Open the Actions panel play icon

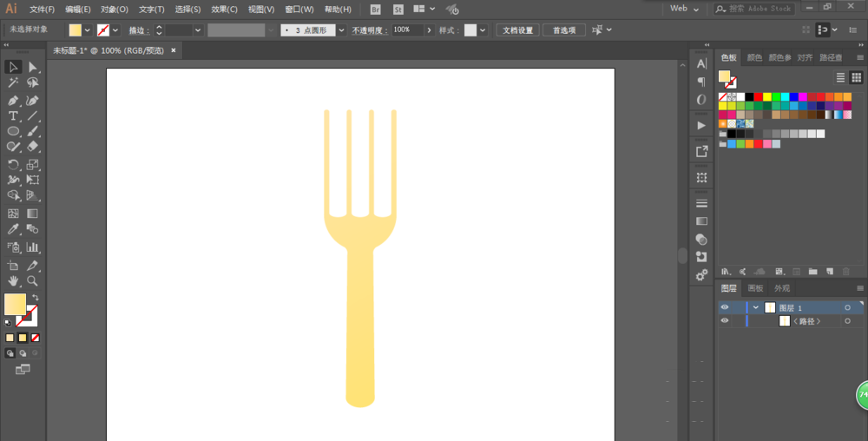click(701, 126)
